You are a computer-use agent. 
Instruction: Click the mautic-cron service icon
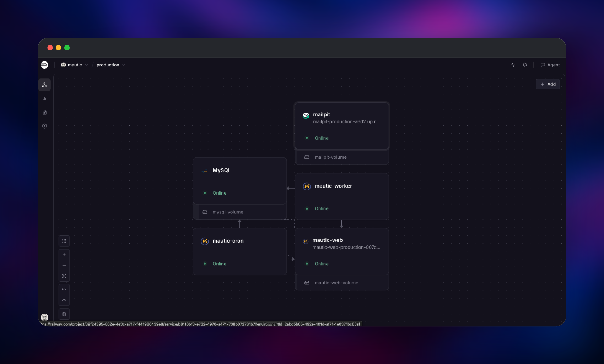click(x=205, y=241)
